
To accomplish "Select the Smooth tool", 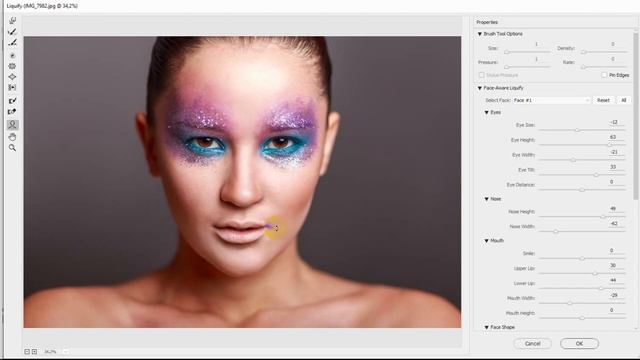I will (12, 42).
